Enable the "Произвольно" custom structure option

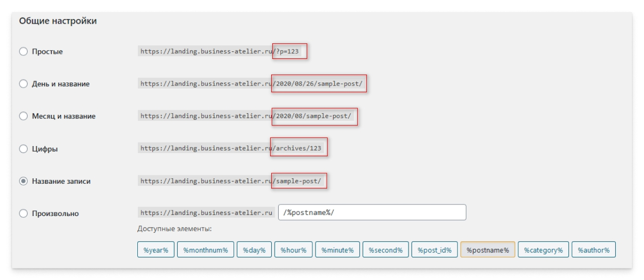[23, 214]
